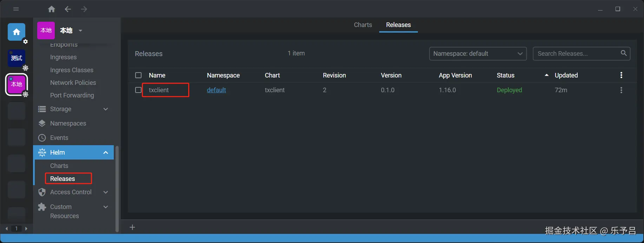Sort by Chart column header

click(272, 75)
